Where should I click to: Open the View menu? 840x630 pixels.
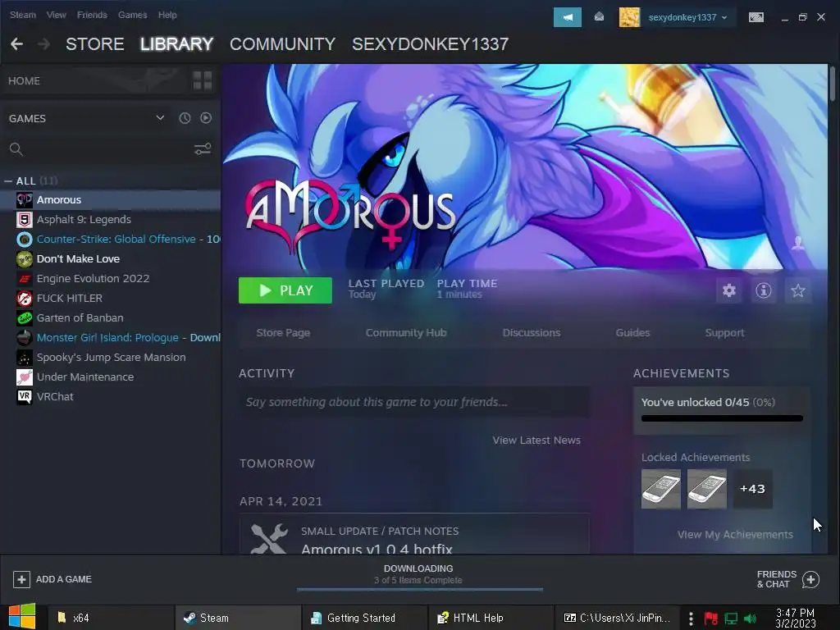(x=57, y=15)
